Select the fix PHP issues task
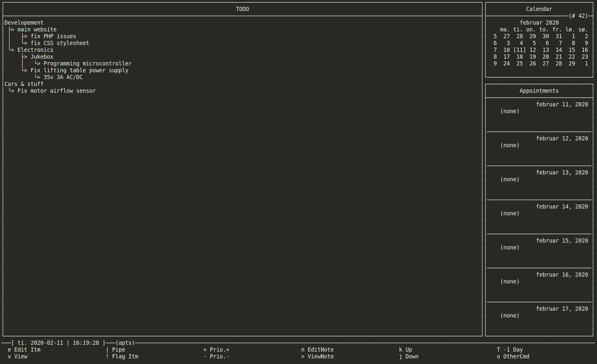This screenshot has height=364, width=597. coord(54,36)
